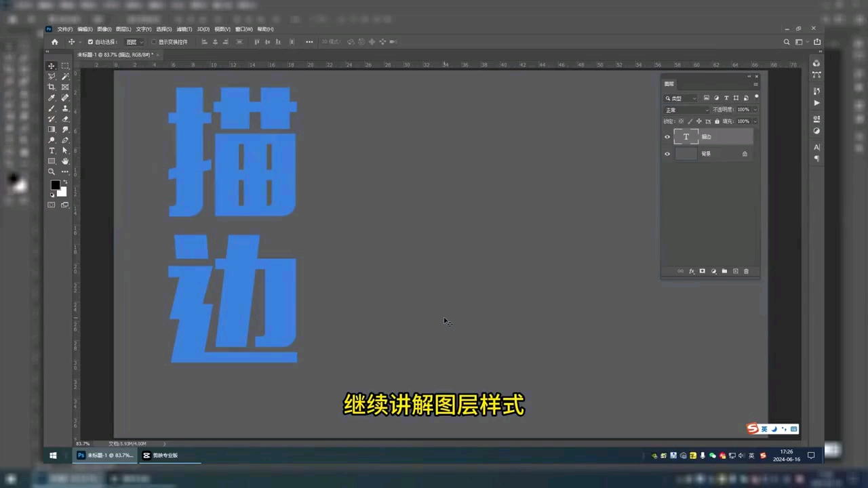Hide the 描边 text layer
868x488 pixels.
coord(667,136)
